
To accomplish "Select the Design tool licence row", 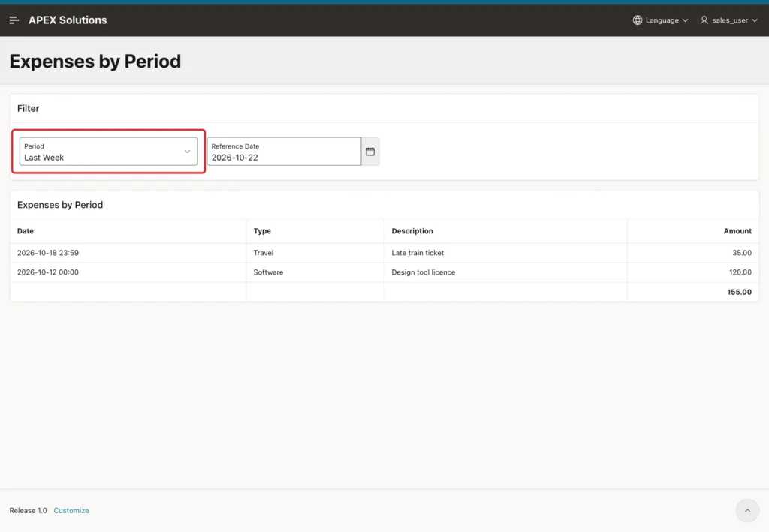I will click(384, 272).
